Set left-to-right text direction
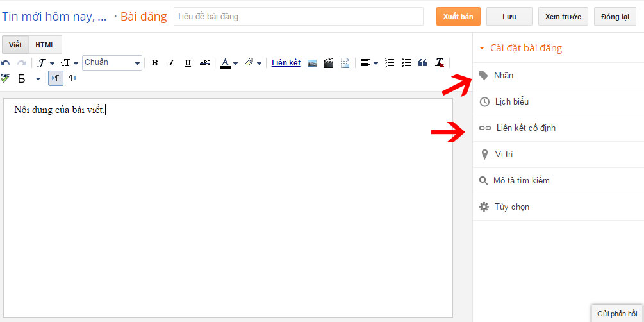 [56, 78]
